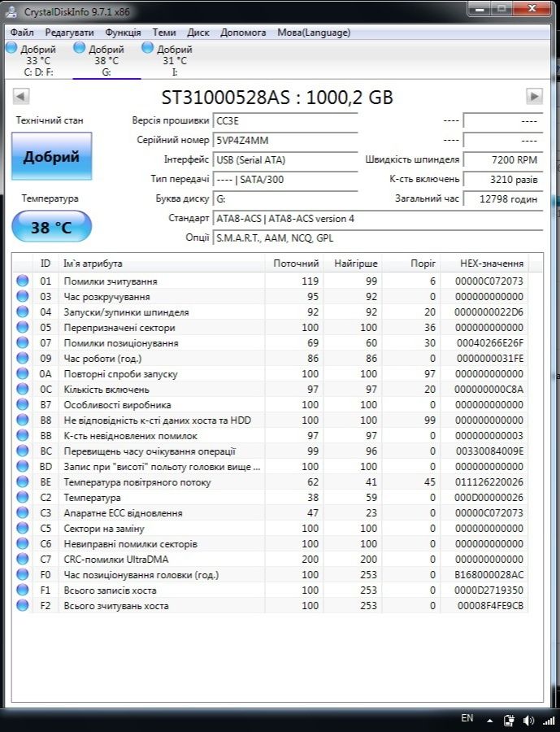
Task: Click the 38 °C temperature button
Action: click(51, 227)
